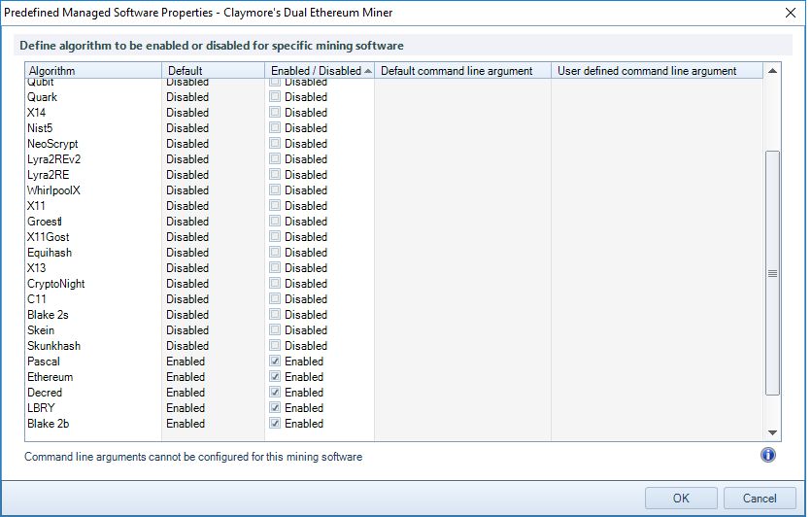This screenshot has width=812, height=517.
Task: Select the Blake 2s algorithm name
Action: 48,315
